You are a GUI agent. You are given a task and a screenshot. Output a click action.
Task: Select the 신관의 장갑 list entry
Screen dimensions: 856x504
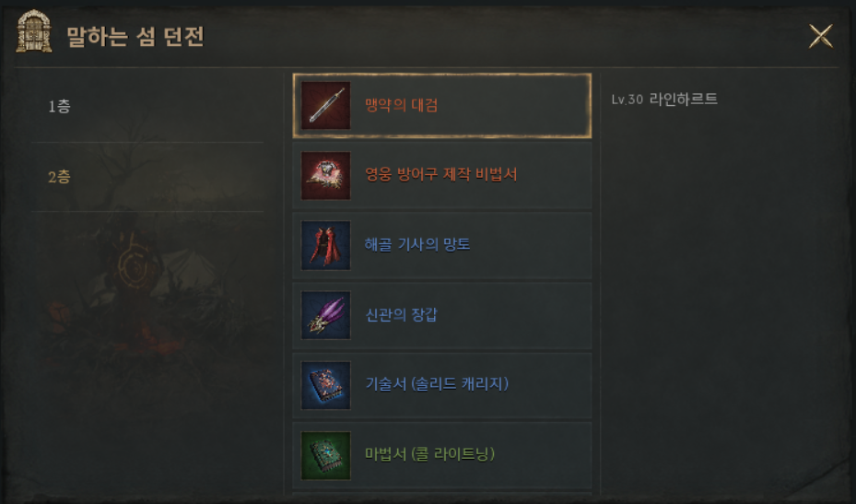[x=442, y=315]
